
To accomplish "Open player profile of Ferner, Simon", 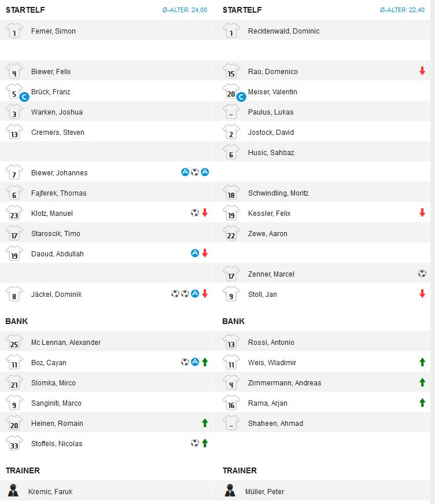I will click(x=53, y=31).
